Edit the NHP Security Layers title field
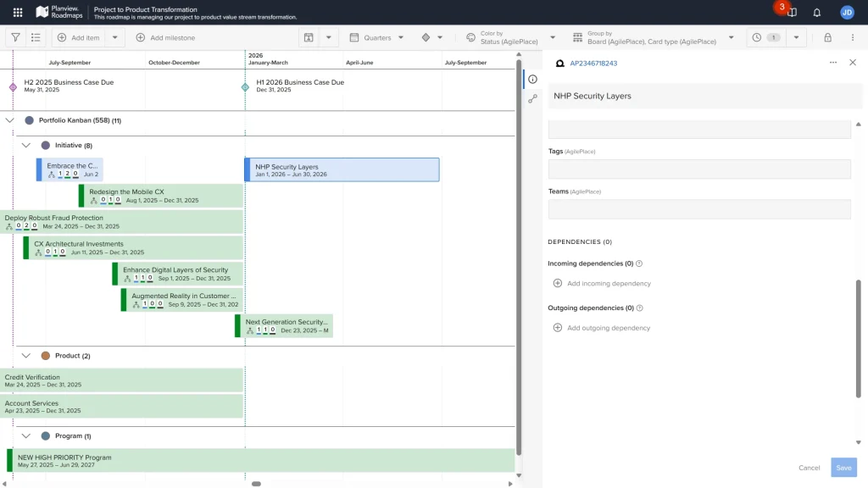Viewport: 868px width, 488px height. (x=704, y=96)
